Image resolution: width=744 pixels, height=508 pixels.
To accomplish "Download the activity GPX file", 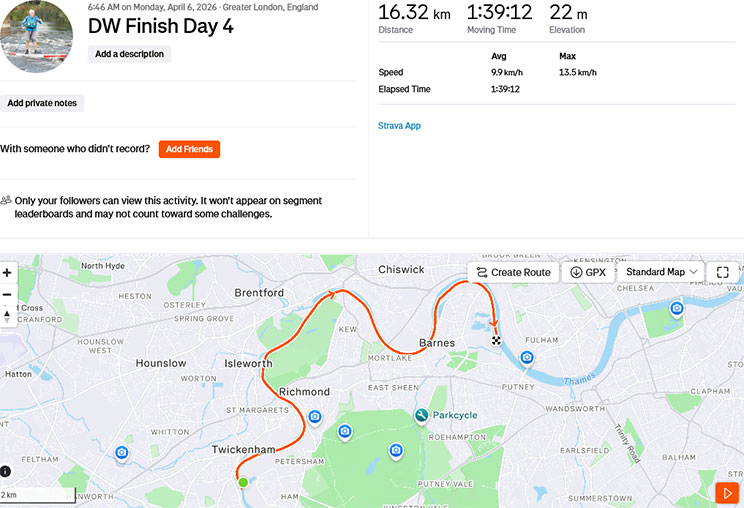I will pos(587,272).
